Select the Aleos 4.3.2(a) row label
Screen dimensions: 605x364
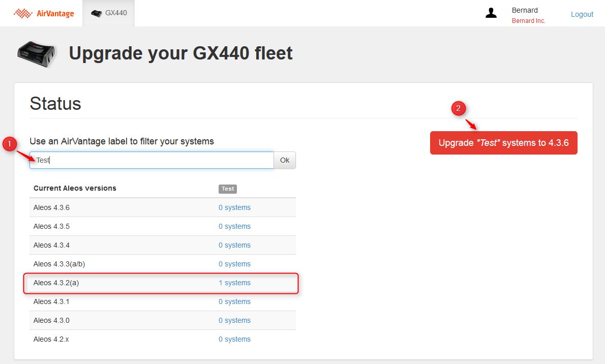click(x=56, y=283)
